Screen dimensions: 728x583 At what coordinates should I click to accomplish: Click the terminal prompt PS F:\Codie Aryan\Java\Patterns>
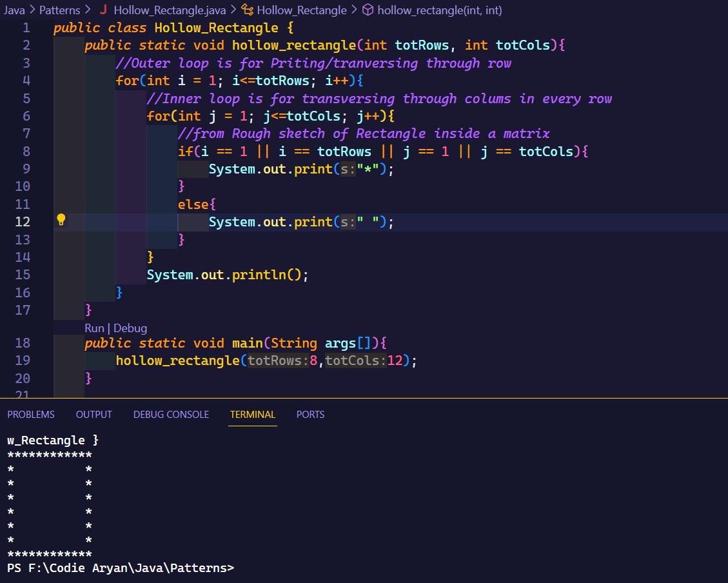coord(121,568)
